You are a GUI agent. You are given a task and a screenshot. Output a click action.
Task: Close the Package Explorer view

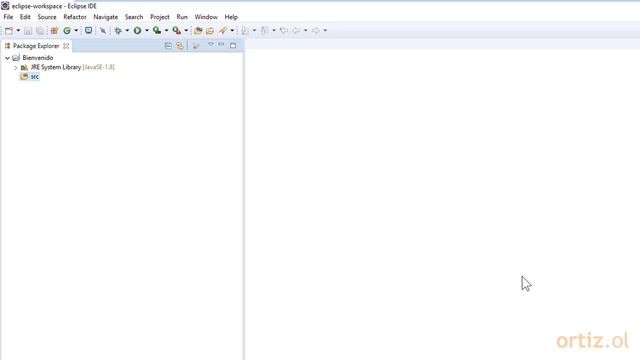66,46
